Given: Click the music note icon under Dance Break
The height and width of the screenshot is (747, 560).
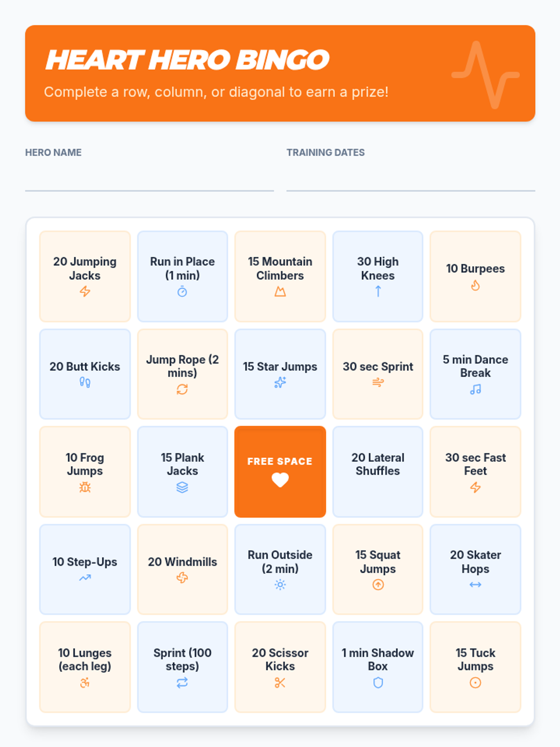Looking at the screenshot, I should coord(475,389).
